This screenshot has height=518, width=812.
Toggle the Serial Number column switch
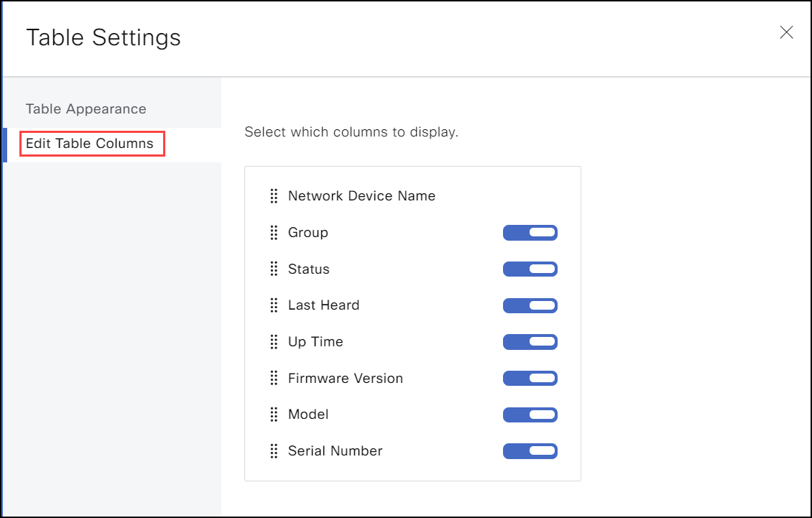(x=530, y=451)
